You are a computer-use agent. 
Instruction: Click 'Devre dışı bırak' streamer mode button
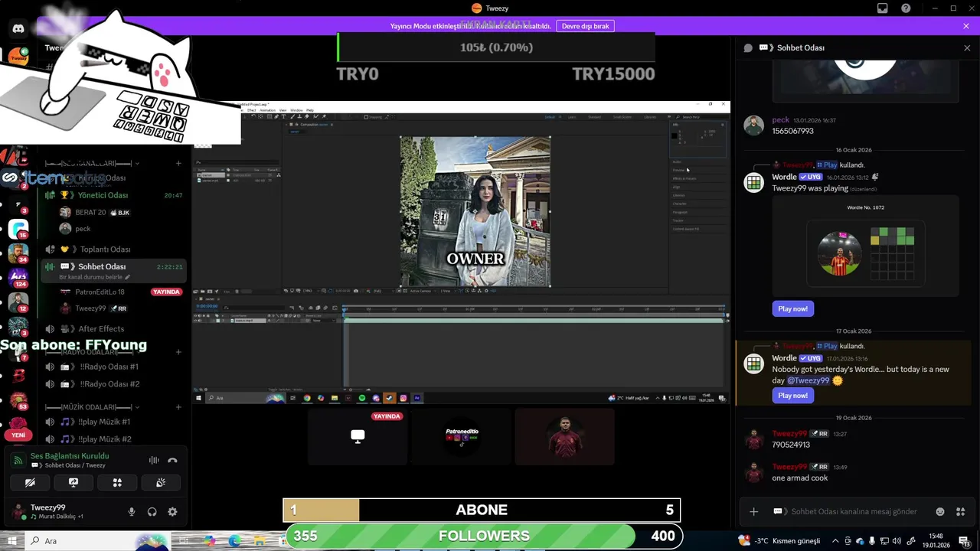[585, 26]
